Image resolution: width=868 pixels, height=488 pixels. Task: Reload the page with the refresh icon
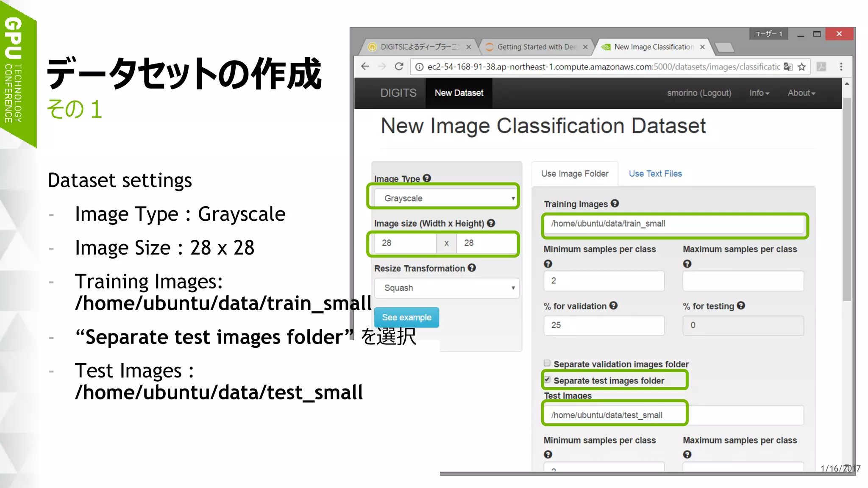click(399, 67)
